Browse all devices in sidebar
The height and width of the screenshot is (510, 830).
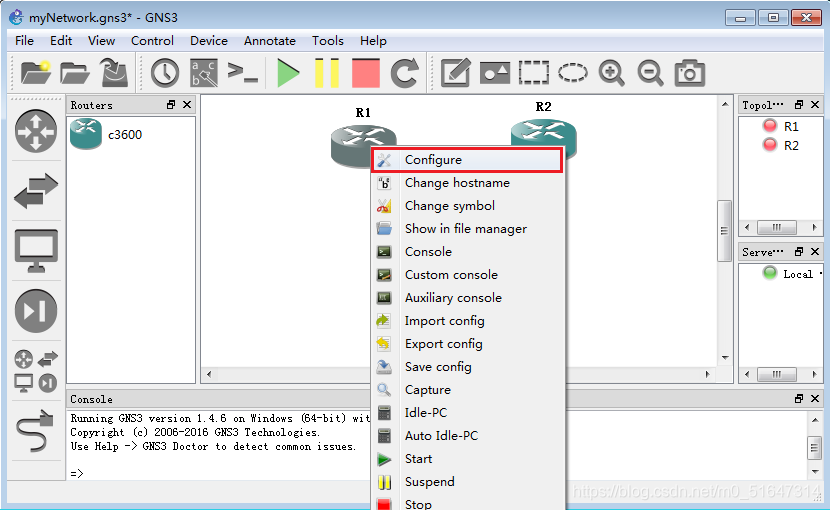pyautogui.click(x=35, y=371)
